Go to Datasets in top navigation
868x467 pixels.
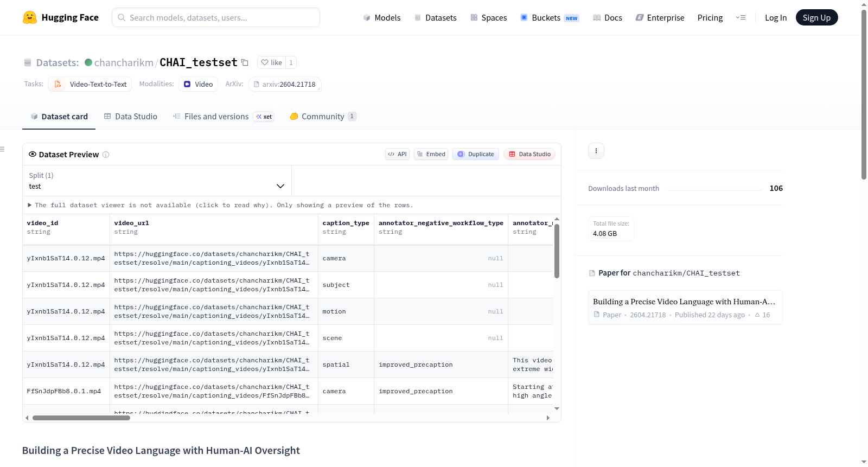point(435,17)
